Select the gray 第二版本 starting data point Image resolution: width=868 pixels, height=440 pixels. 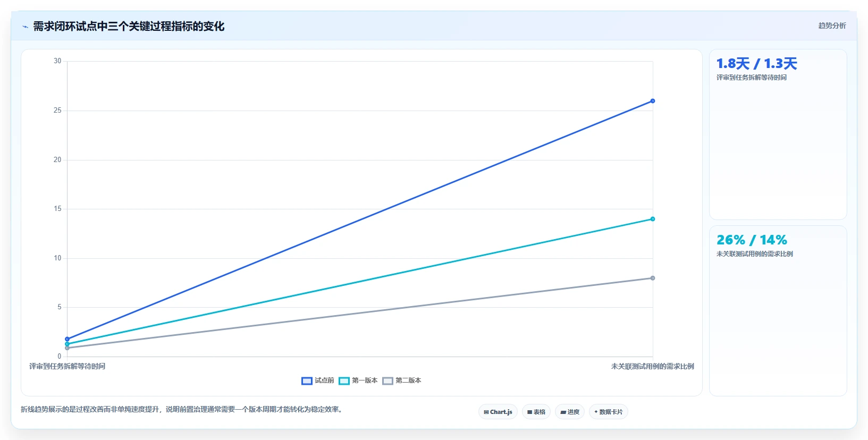point(67,348)
